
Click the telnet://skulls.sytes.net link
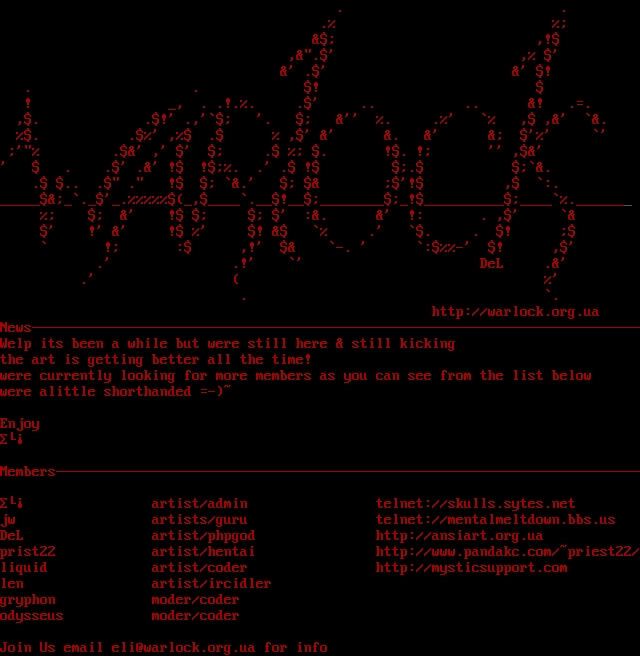(x=475, y=504)
